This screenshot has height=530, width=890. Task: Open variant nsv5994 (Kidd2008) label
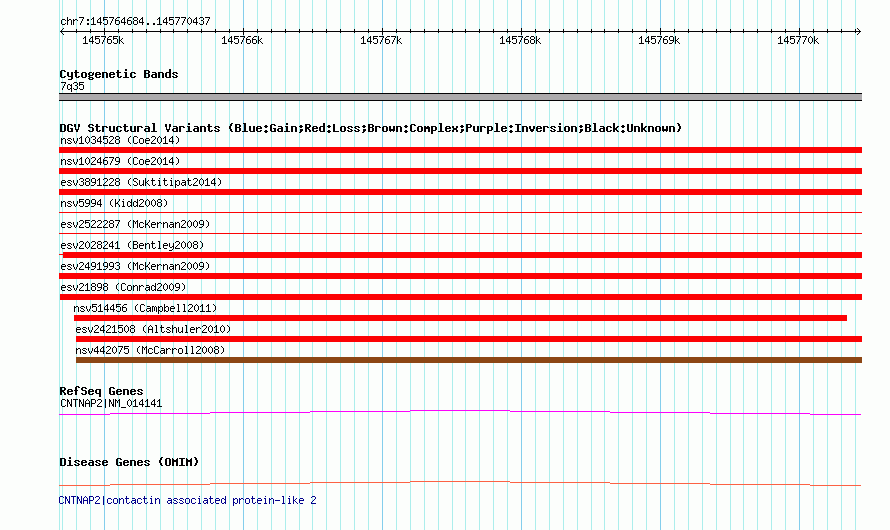[x=114, y=203]
